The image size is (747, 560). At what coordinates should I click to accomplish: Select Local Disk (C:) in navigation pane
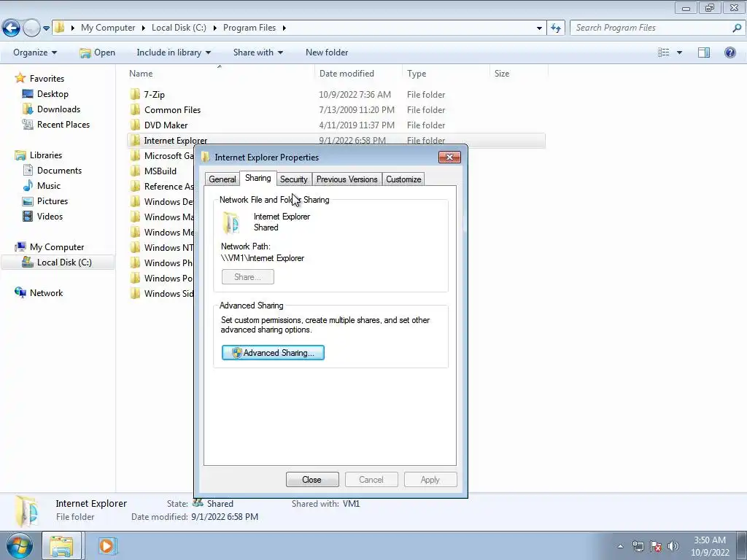coord(58,262)
